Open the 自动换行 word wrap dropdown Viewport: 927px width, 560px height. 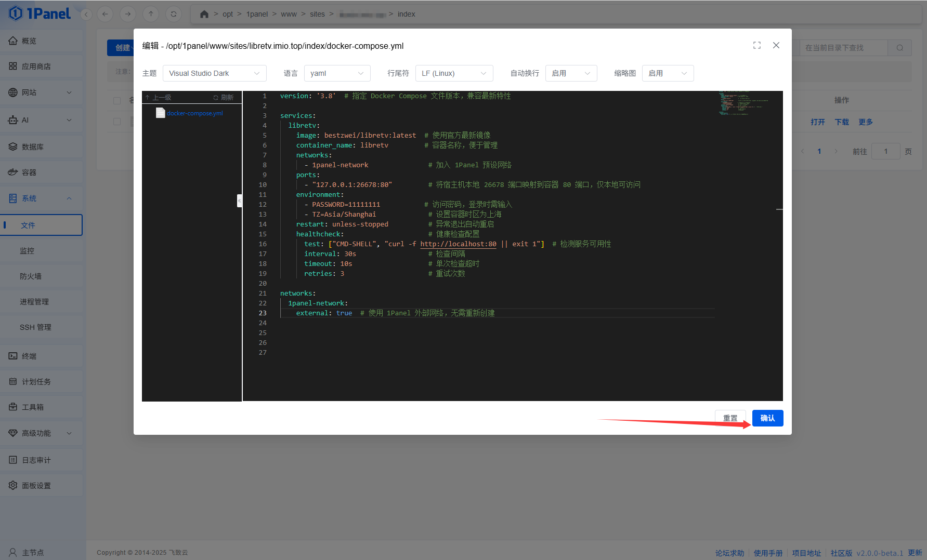click(571, 73)
